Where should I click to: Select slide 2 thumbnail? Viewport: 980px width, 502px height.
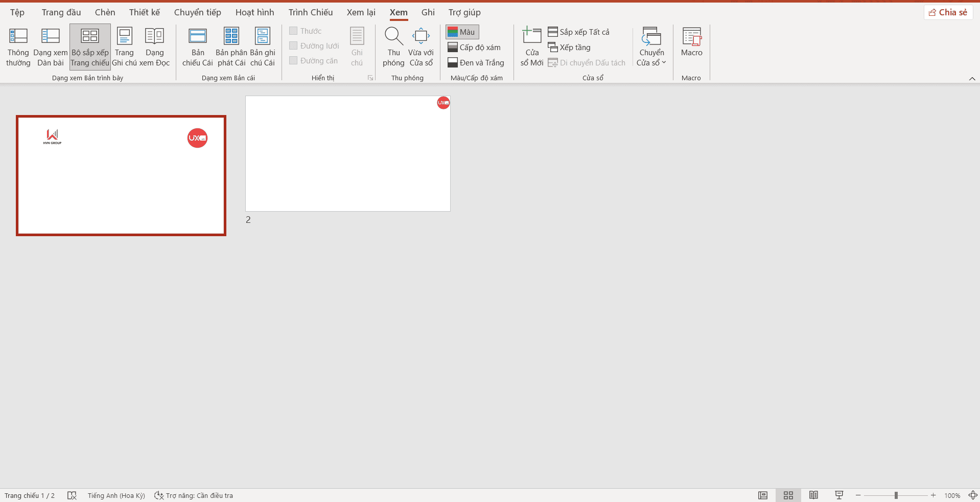pyautogui.click(x=347, y=154)
